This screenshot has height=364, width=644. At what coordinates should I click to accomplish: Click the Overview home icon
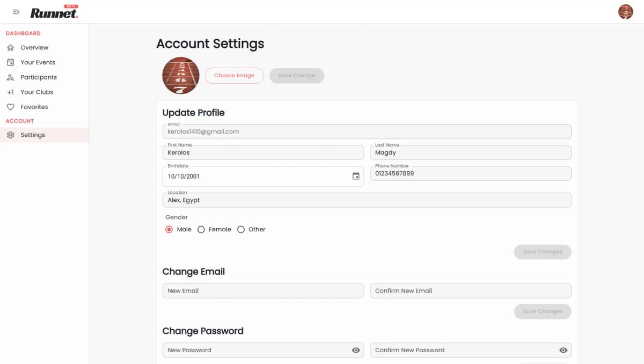point(11,48)
